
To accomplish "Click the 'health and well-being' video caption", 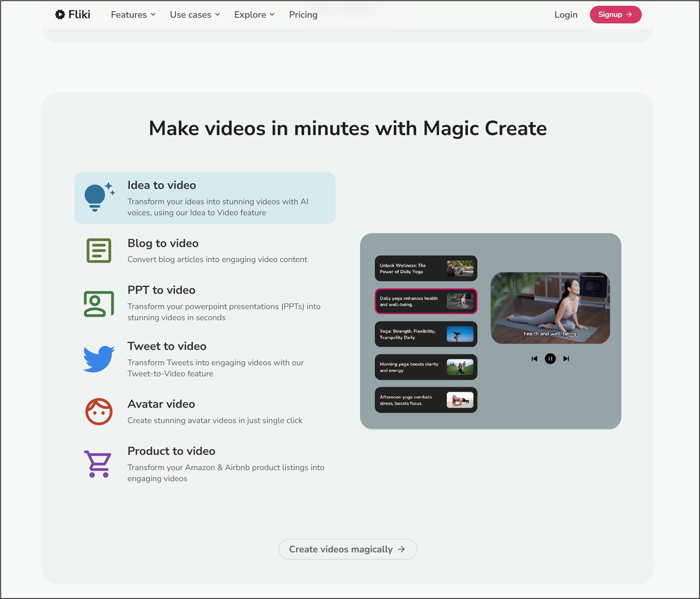I will [x=550, y=334].
